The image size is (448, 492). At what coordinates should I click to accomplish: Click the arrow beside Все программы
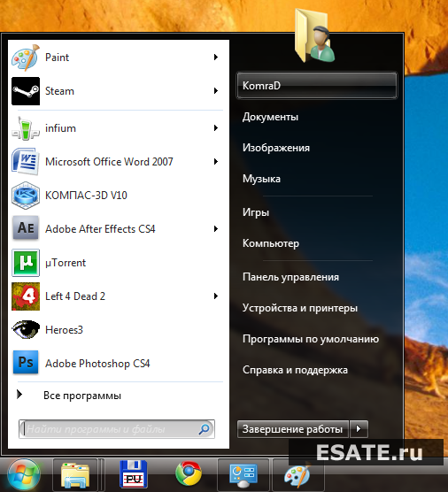coord(19,395)
